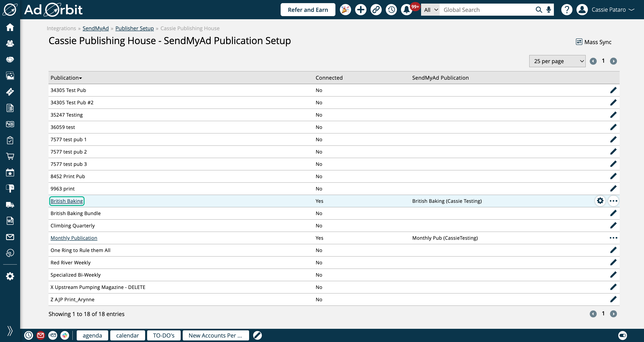The height and width of the screenshot is (342, 644).
Task: Click into the Global Search field
Action: point(487,10)
